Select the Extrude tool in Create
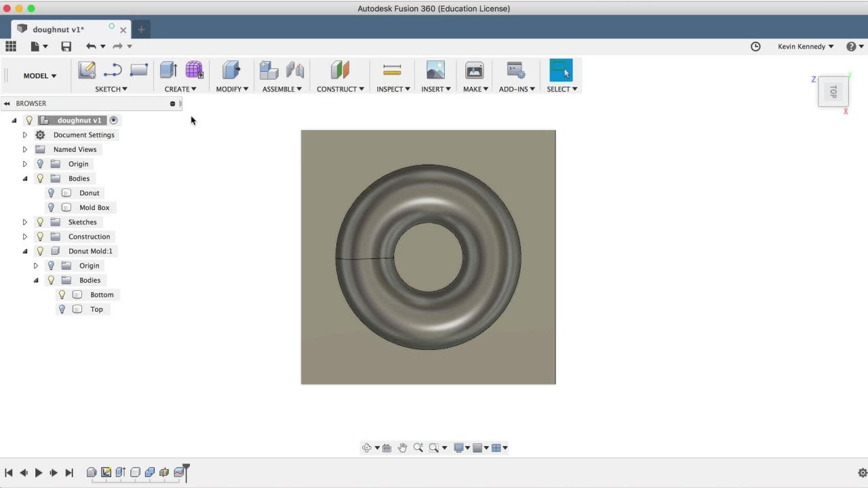 coord(168,70)
